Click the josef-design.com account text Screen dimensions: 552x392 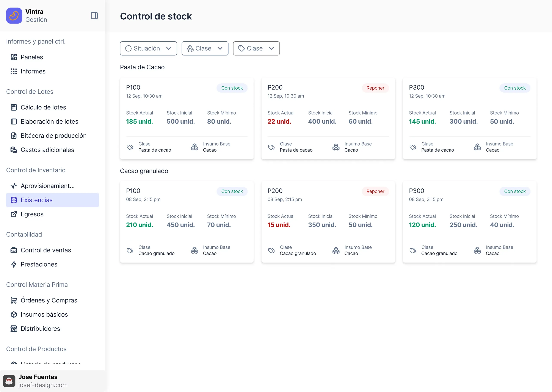43,385
